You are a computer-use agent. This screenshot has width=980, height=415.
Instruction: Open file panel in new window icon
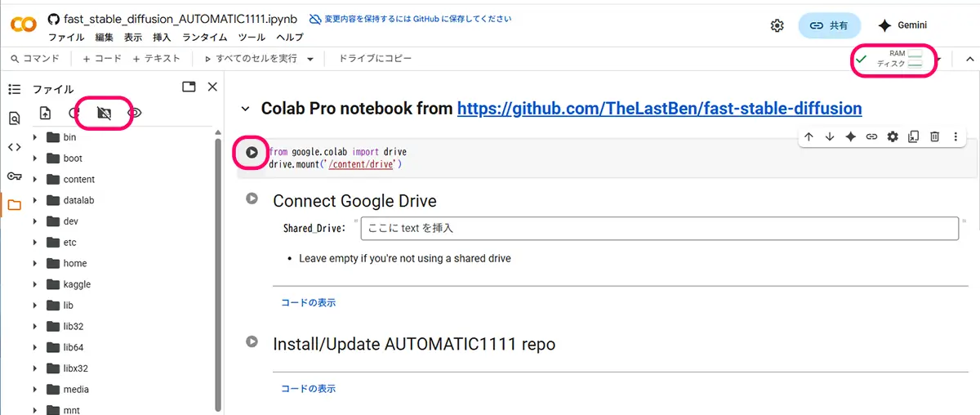(189, 87)
